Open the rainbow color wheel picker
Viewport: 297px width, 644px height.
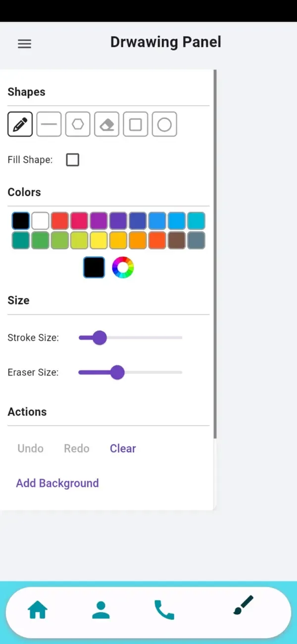click(x=123, y=268)
